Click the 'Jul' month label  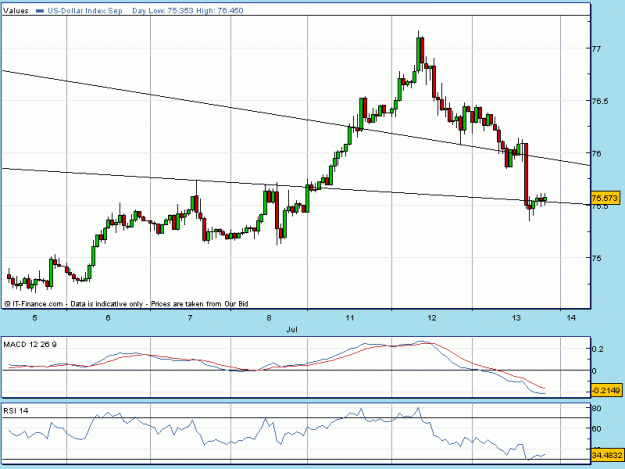292,330
